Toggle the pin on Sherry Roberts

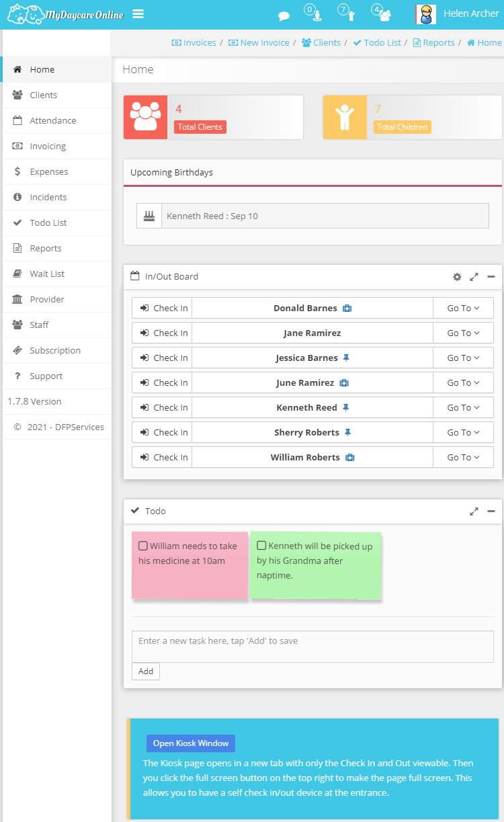coord(348,432)
